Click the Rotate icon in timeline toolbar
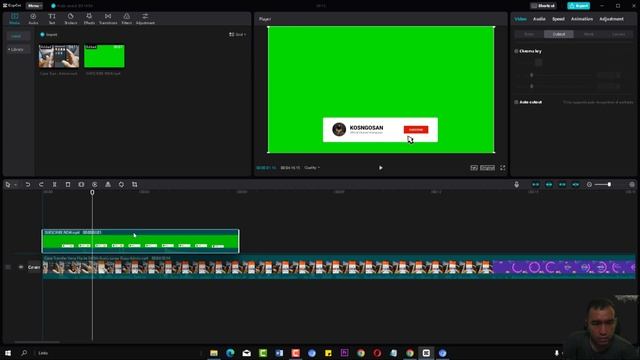Viewport: 640px width, 360px height. point(121,184)
